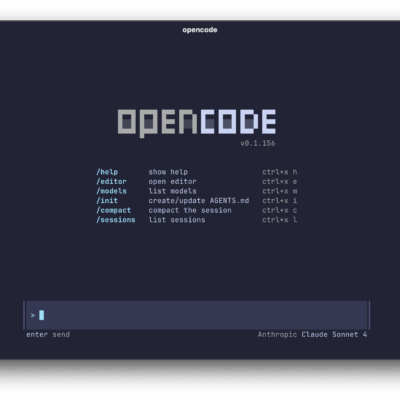The width and height of the screenshot is (400, 400).
Task: Click the 'ctrl+x e' shortcut
Action: tap(280, 182)
